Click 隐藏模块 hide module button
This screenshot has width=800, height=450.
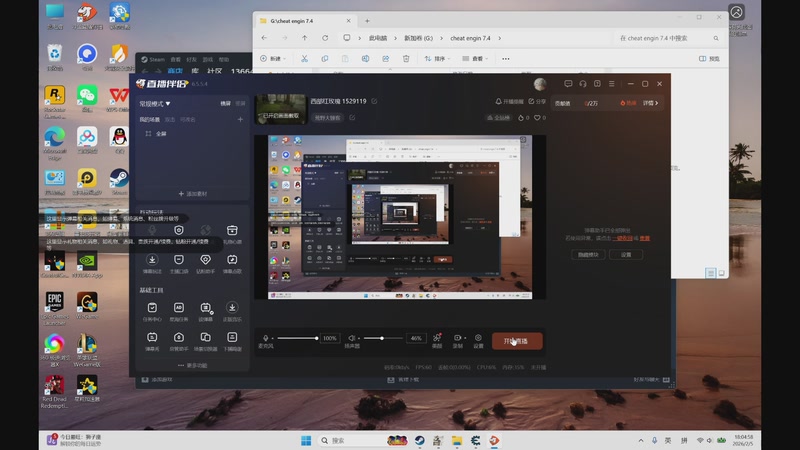[x=588, y=254]
